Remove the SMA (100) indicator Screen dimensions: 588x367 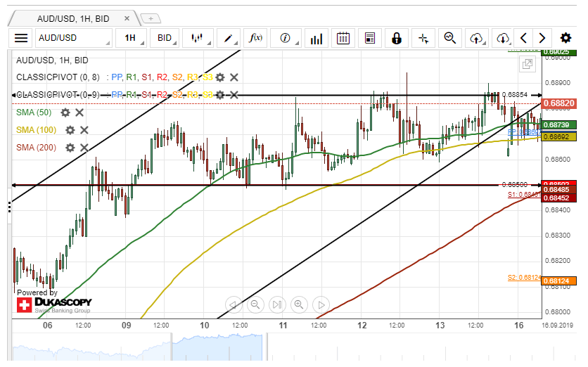point(84,130)
